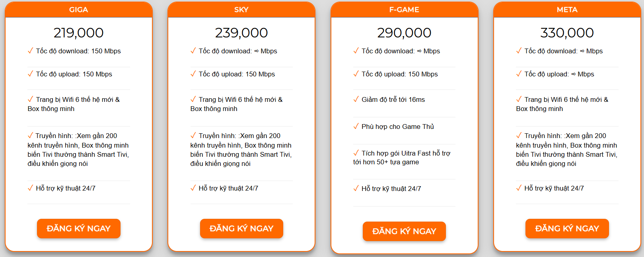This screenshot has width=644, height=257.
Task: Click checkmark next to SKY upload speed
Action: pyautogui.click(x=193, y=74)
